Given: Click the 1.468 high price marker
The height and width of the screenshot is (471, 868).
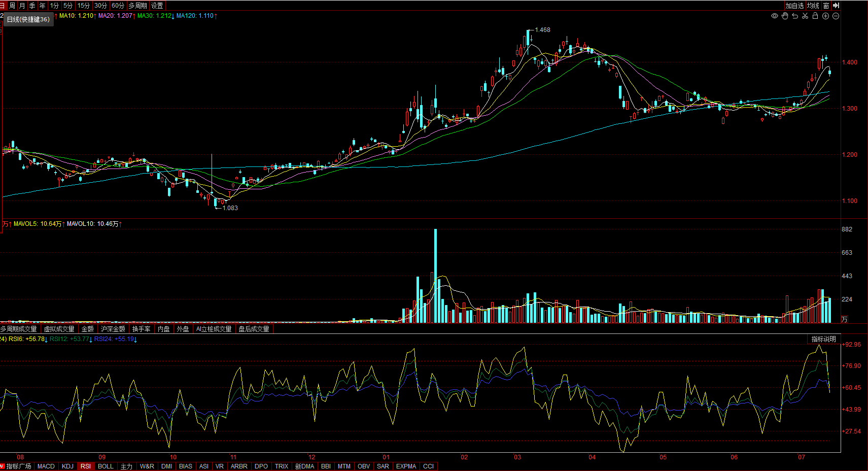Looking at the screenshot, I should (x=542, y=30).
